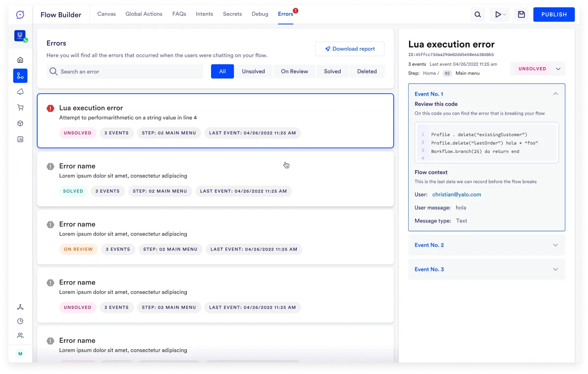Click the M user avatar
This screenshot has width=588, height=374.
[20, 354]
